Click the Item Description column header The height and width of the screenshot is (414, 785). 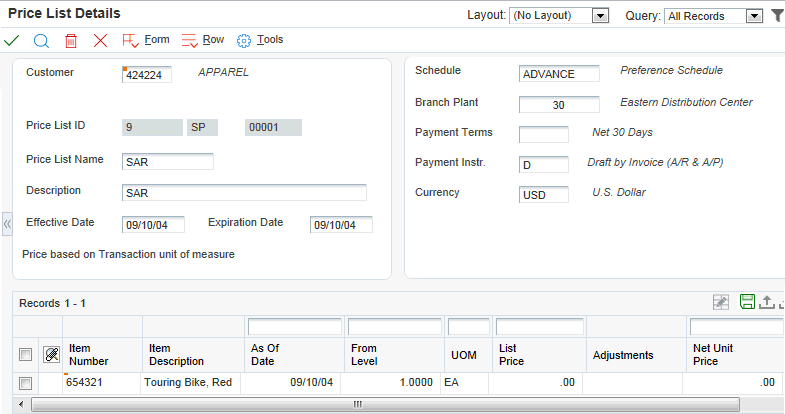pos(177,354)
